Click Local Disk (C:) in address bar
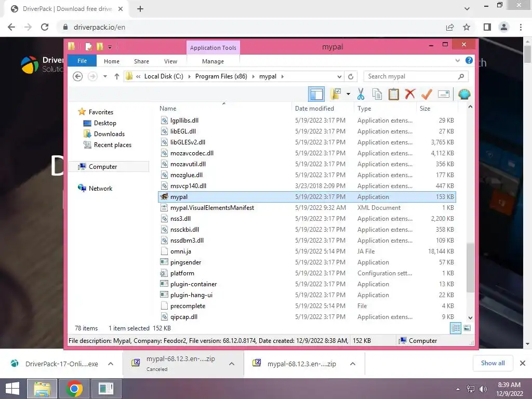Image resolution: width=532 pixels, height=399 pixels. (x=164, y=76)
